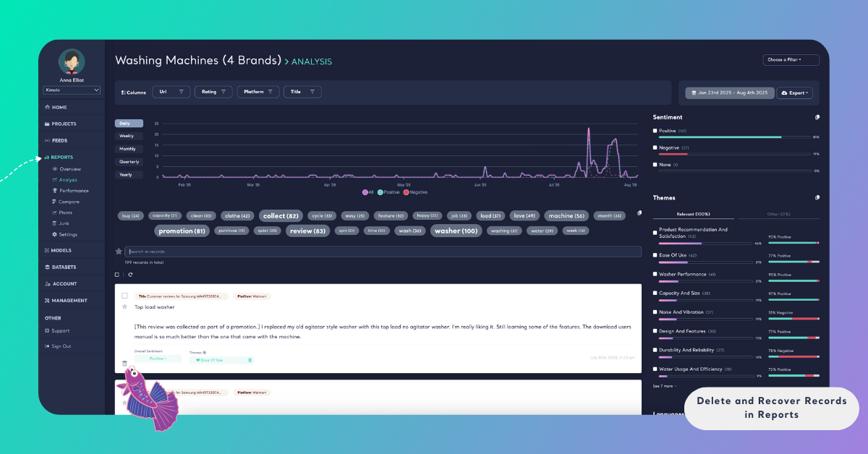The width and height of the screenshot is (868, 454).
Task: Open the Rating column filter
Action: pos(213,92)
